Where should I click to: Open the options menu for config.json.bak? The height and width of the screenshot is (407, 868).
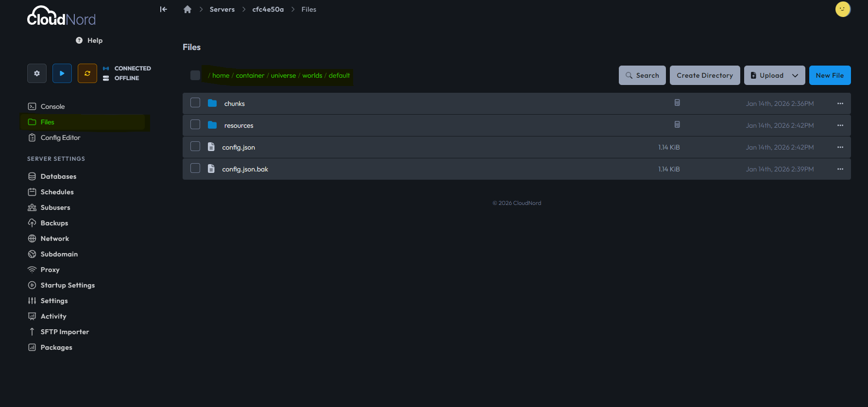click(840, 169)
